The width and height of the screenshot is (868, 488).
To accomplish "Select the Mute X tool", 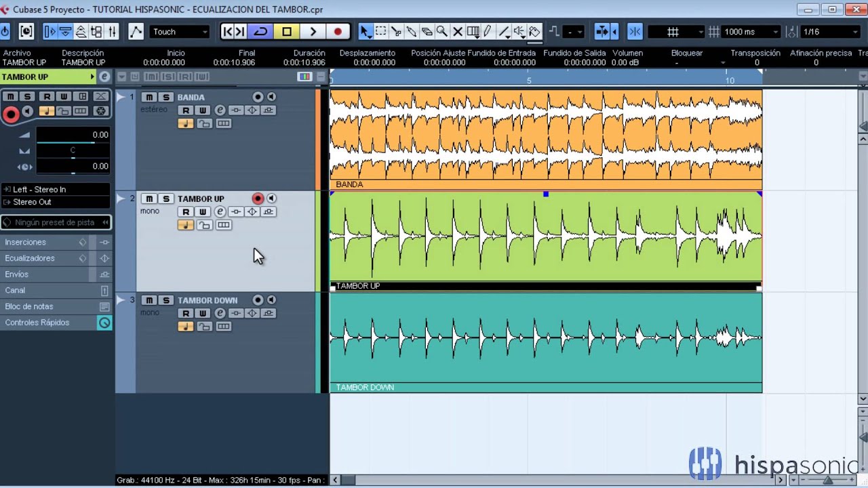I will pos(457,32).
